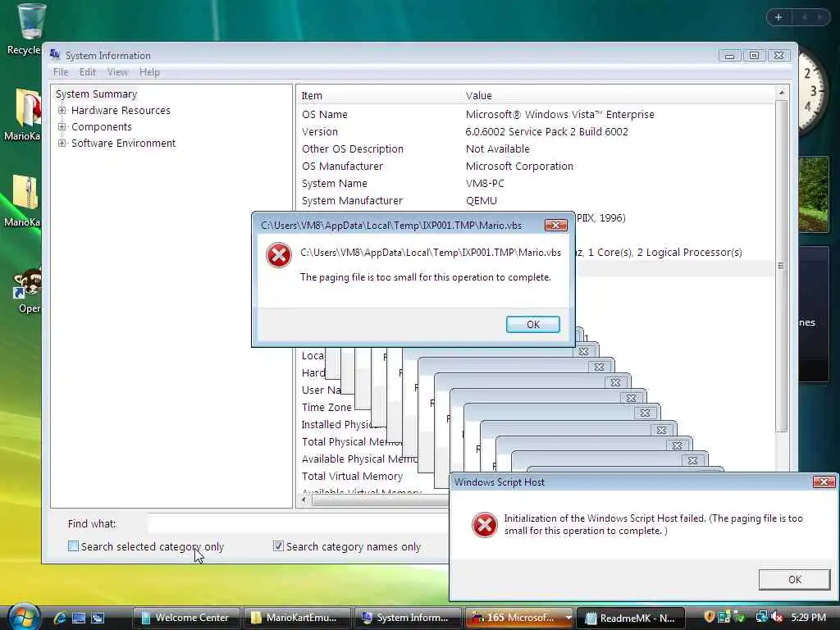Switch to System Information taskbar button
The image size is (840, 630).
click(408, 618)
